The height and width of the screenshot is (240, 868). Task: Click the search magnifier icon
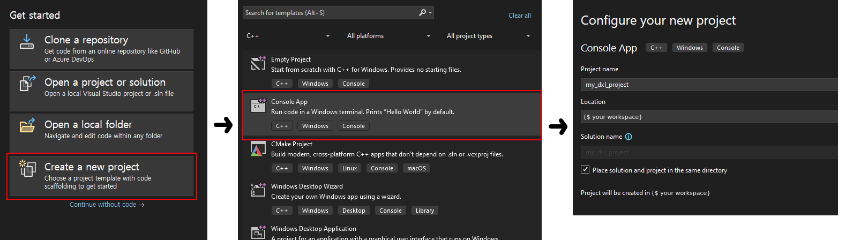click(423, 12)
